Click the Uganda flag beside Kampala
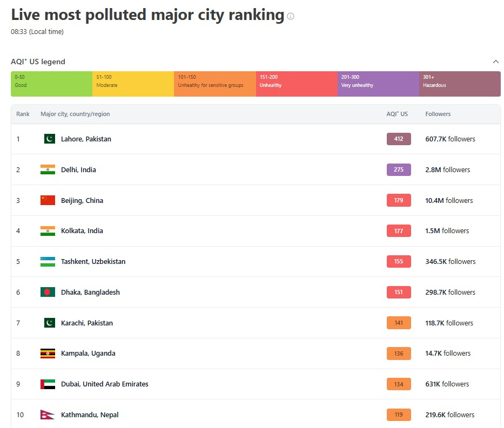Image resolution: width=504 pixels, height=428 pixels. pyautogui.click(x=48, y=354)
